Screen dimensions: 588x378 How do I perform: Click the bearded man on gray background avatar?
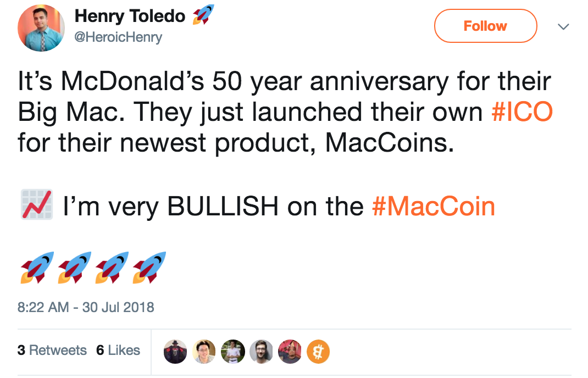click(x=261, y=351)
